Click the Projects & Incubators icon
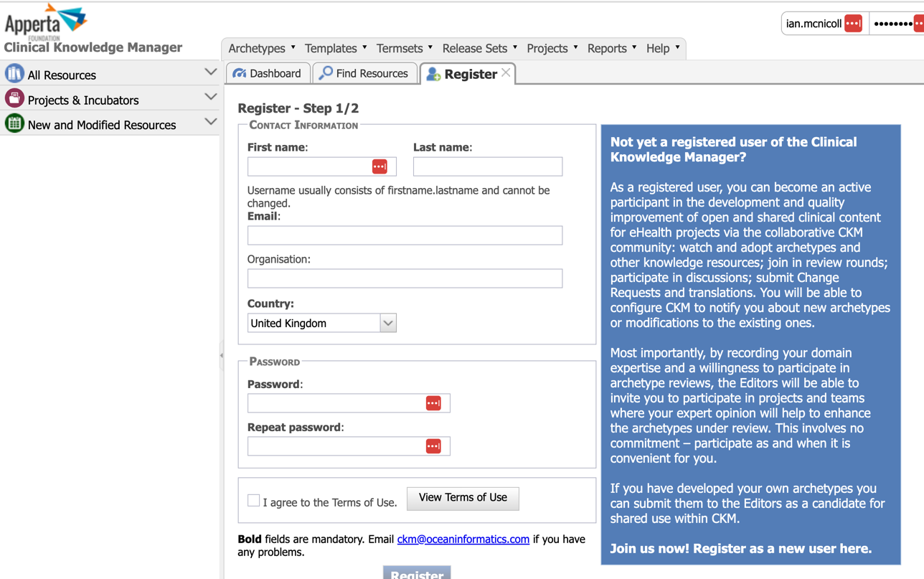 coord(14,98)
